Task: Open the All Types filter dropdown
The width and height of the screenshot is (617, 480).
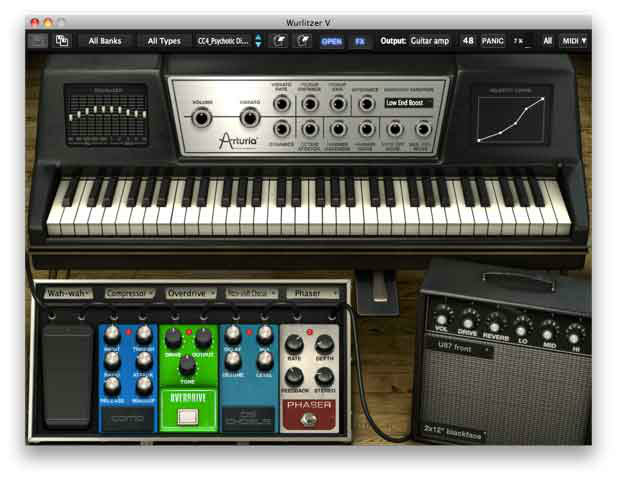Action: coord(164,41)
